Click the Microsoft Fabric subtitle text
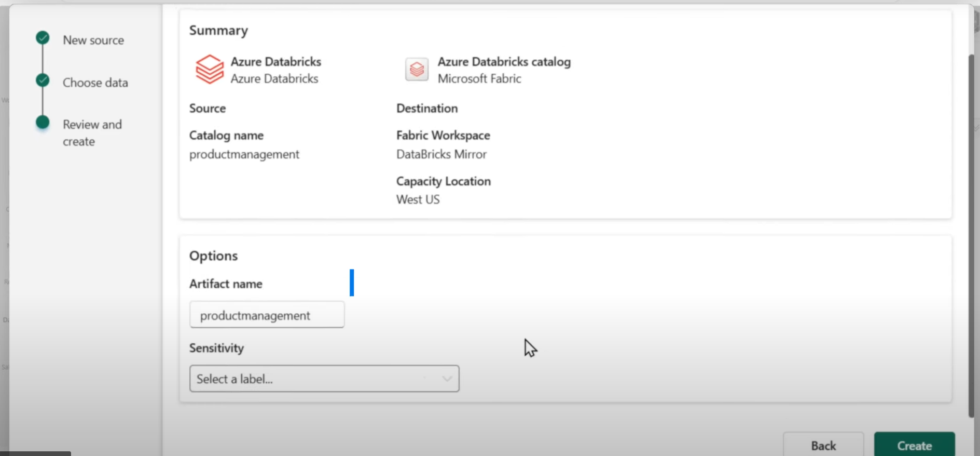The width and height of the screenshot is (980, 456). pos(479,78)
